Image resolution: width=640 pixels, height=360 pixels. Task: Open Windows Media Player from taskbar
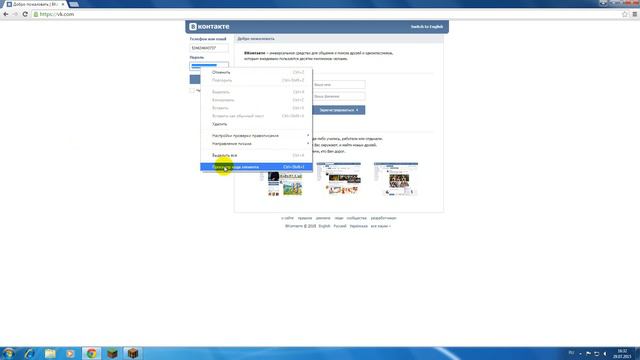coord(70,353)
